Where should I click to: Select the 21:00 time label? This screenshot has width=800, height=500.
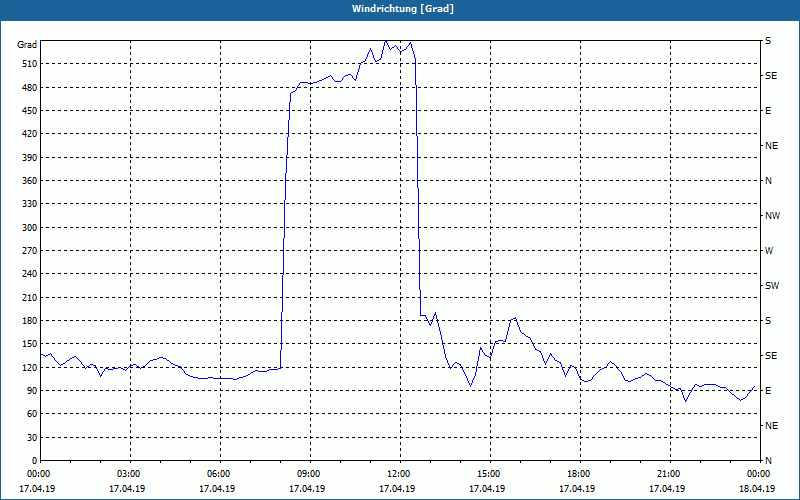tap(668, 474)
